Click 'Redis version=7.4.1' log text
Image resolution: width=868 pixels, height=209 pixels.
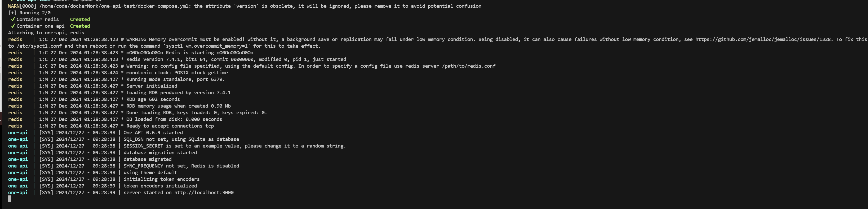(155, 59)
